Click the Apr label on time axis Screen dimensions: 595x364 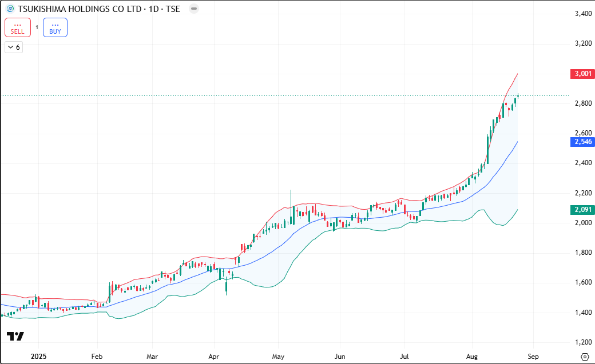[214, 357]
